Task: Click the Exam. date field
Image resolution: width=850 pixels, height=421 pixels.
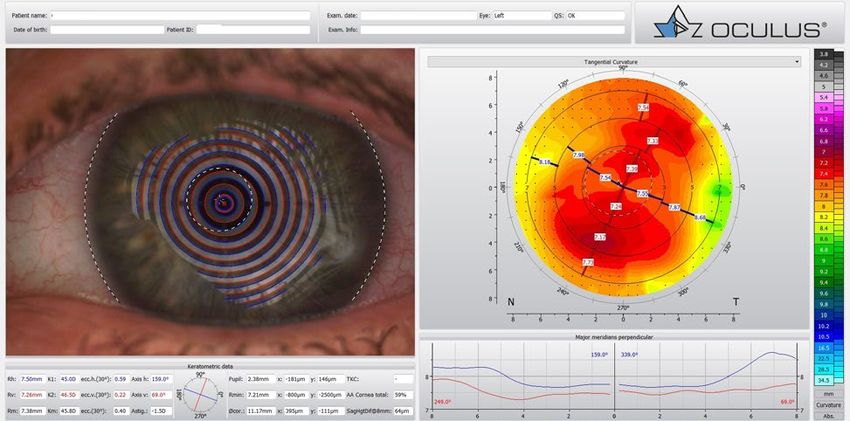Action: point(418,16)
